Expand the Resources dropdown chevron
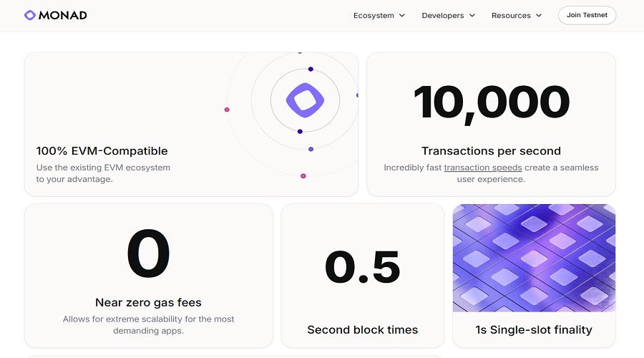The image size is (644, 358). [539, 16]
